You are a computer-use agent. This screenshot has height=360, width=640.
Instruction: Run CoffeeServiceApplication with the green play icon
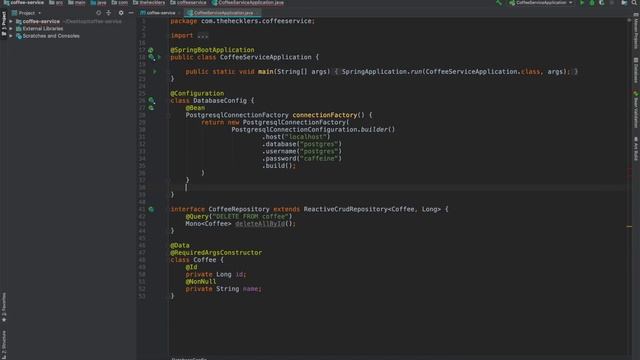(582, 3)
